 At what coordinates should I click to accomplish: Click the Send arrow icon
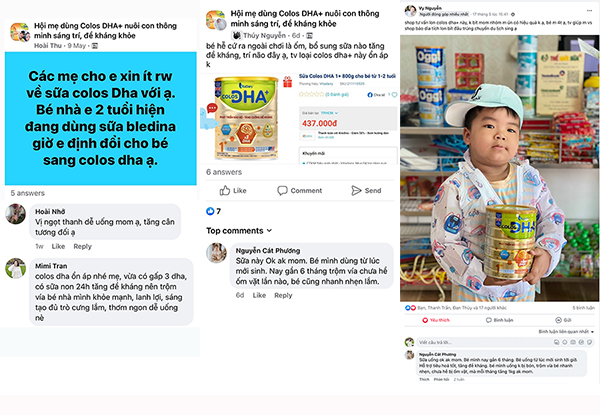356,190
